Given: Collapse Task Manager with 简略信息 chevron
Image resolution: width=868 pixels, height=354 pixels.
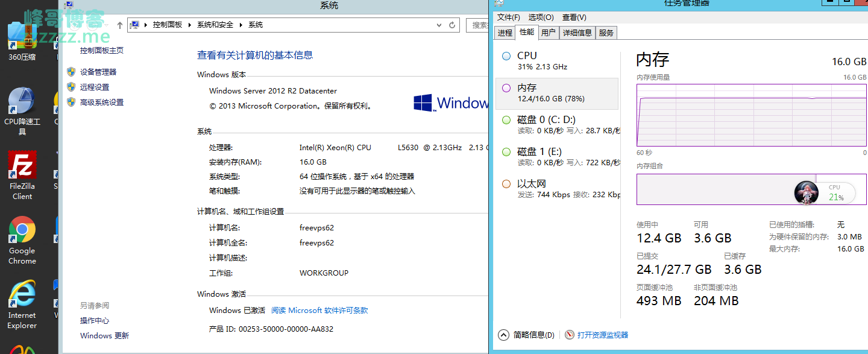Looking at the screenshot, I should (504, 335).
